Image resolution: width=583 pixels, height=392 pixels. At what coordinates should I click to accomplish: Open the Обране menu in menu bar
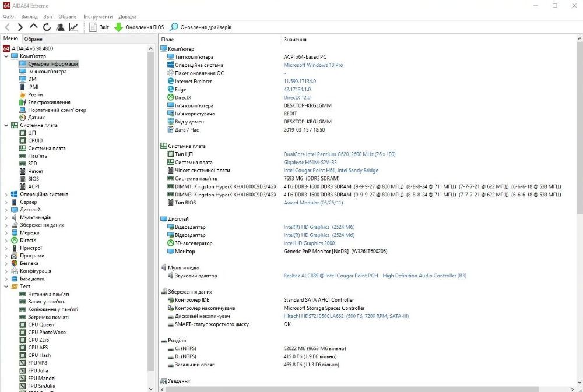pos(67,16)
